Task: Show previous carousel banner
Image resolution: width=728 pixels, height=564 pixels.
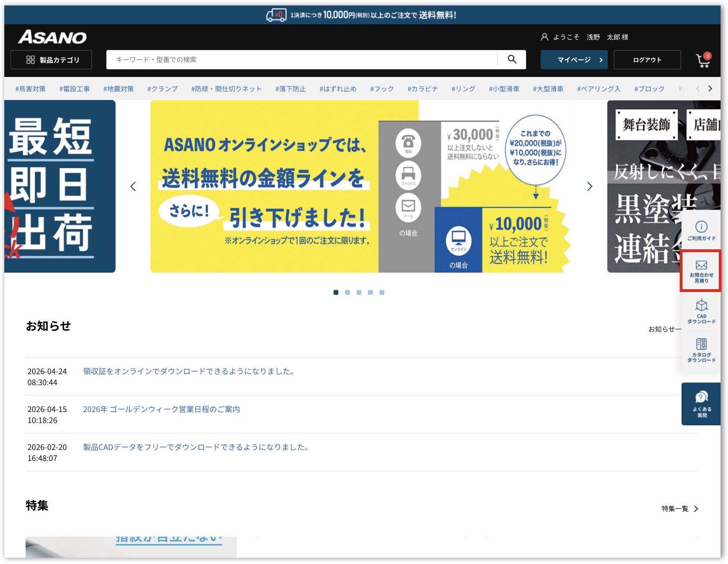Action: click(x=133, y=186)
